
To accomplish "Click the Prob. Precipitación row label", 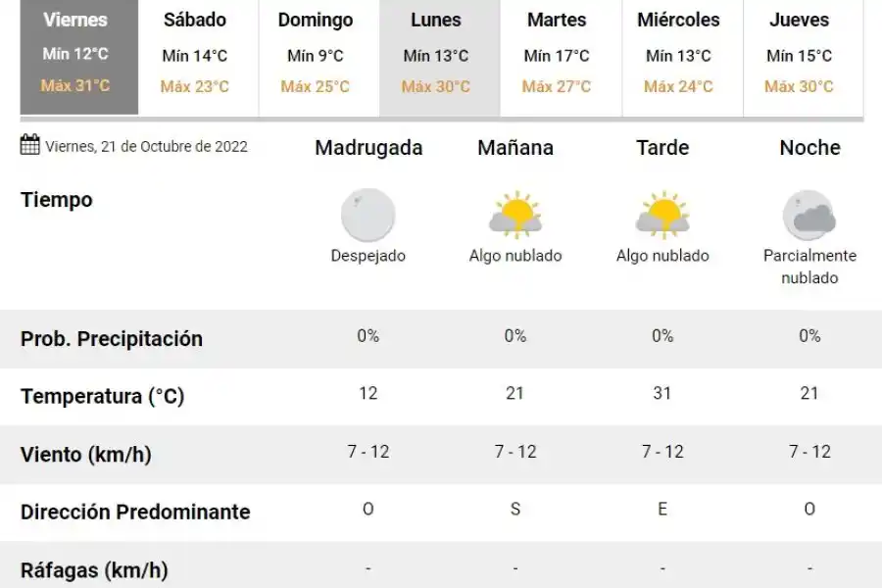I will [112, 339].
